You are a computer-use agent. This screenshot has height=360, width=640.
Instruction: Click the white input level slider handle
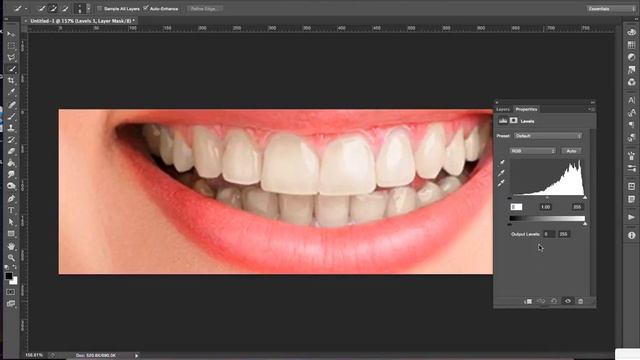pyautogui.click(x=585, y=198)
